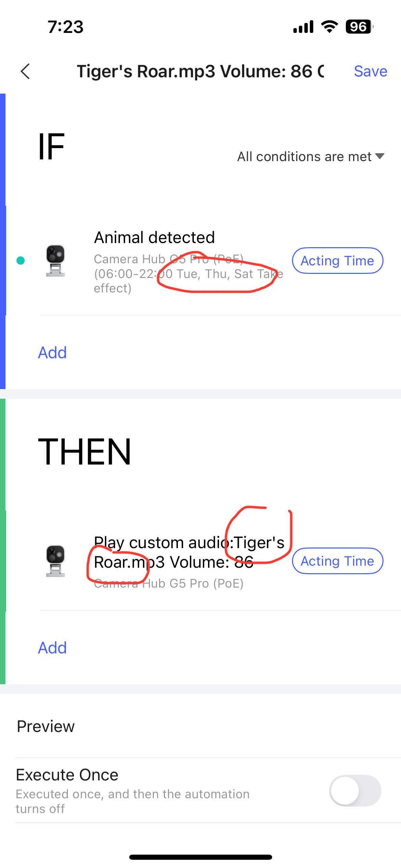Screen dimensions: 401x868
Task: Tap the camera icon beside Play custom audio
Action: [56, 561]
